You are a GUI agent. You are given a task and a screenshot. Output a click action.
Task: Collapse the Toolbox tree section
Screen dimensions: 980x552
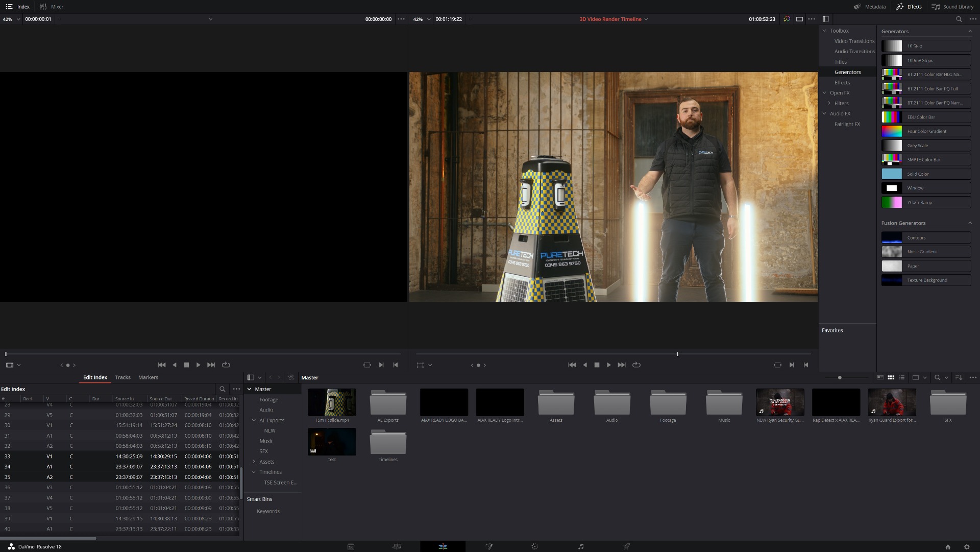824,31
